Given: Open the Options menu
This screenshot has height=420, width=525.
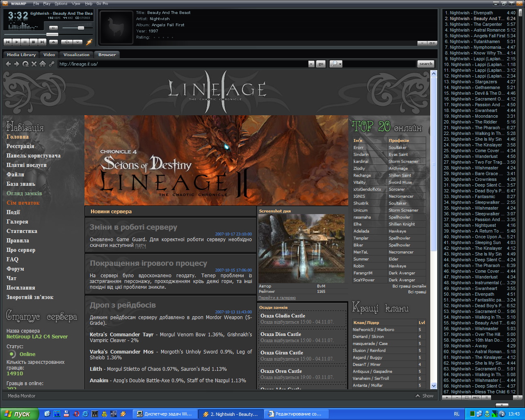Looking at the screenshot, I should [61, 4].
